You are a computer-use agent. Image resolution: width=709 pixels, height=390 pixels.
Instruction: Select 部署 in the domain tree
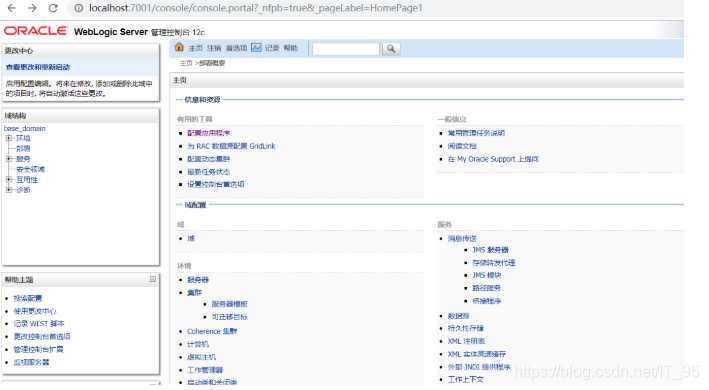coord(23,149)
